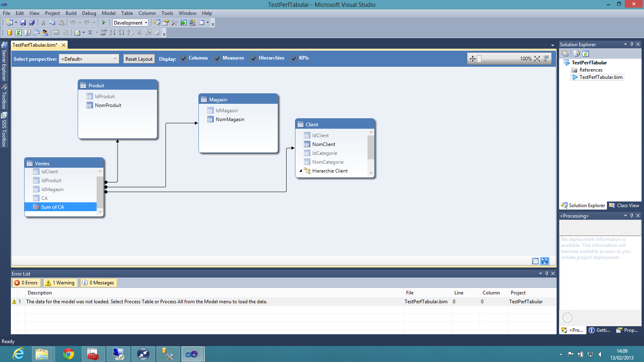Switch to grid data view icon

point(535,261)
